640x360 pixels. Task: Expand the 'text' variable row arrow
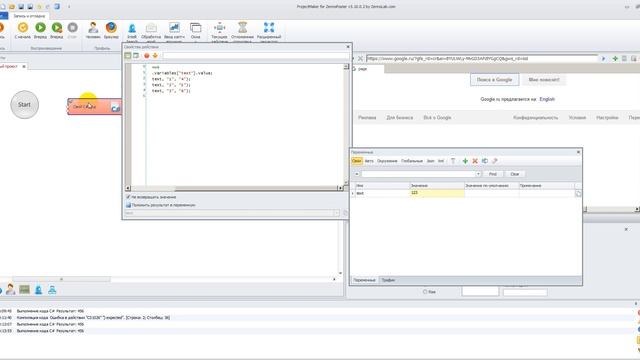point(353,193)
